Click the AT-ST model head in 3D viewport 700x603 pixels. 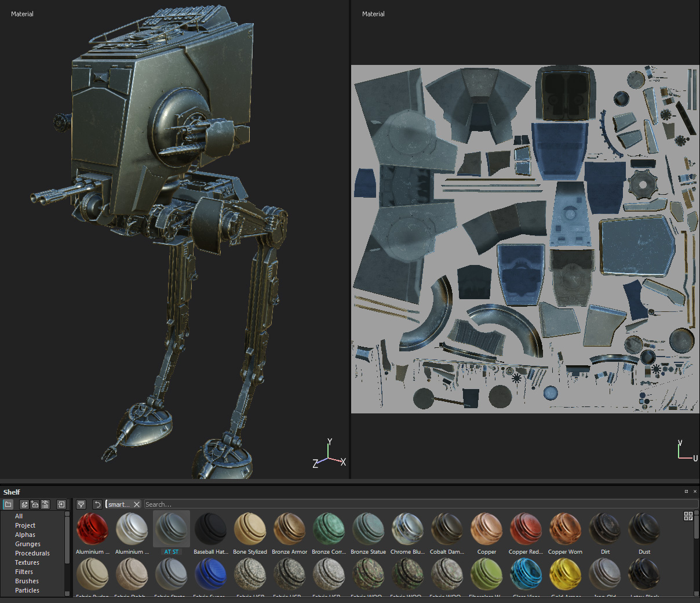coord(156,110)
